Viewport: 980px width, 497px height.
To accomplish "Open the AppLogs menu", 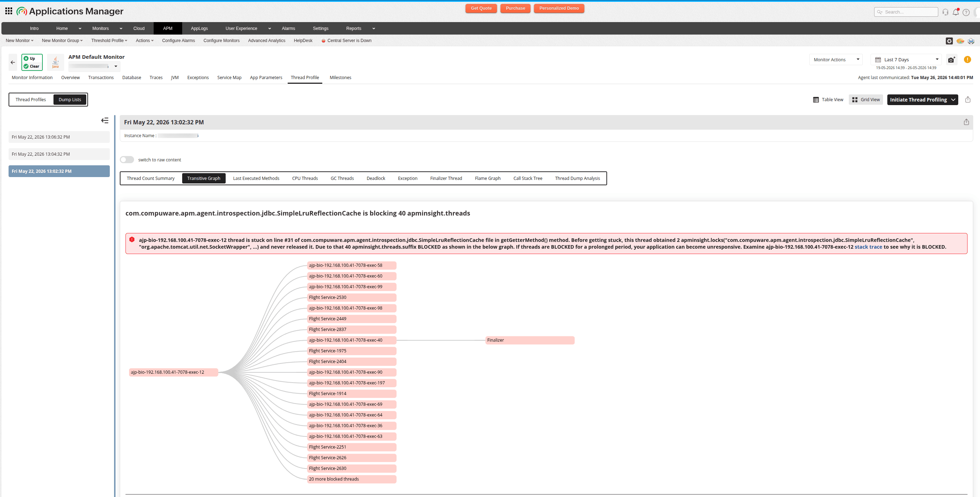I will 199,29.
